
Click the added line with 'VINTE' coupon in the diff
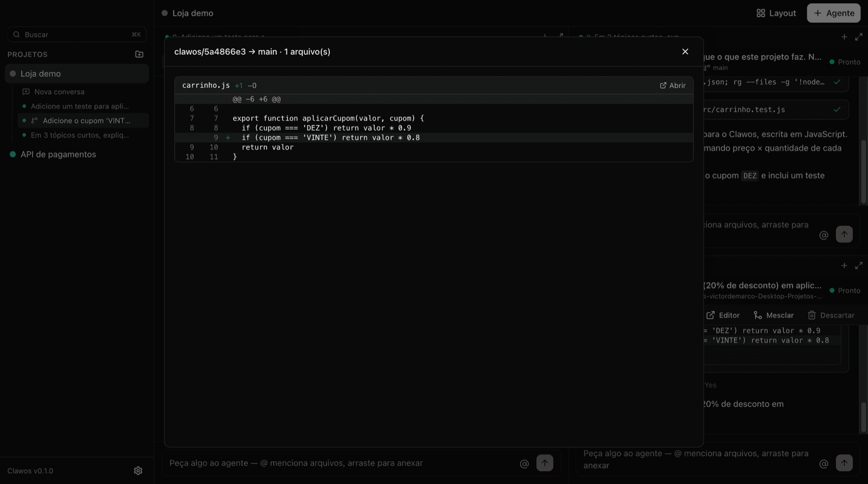pos(434,138)
